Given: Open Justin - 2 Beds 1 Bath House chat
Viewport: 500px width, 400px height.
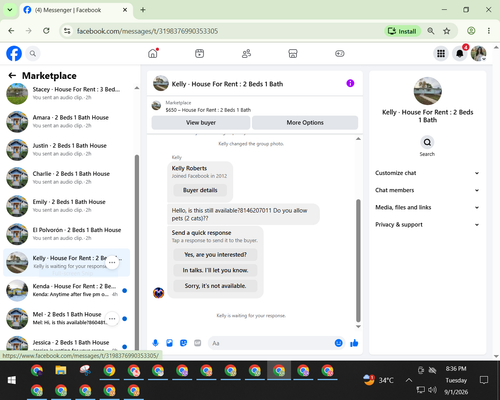Looking at the screenshot, I should [x=67, y=150].
